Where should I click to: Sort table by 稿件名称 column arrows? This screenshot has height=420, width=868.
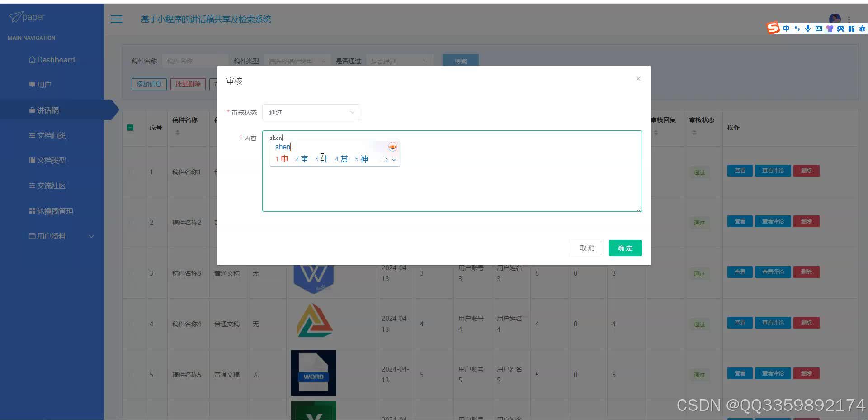point(178,133)
